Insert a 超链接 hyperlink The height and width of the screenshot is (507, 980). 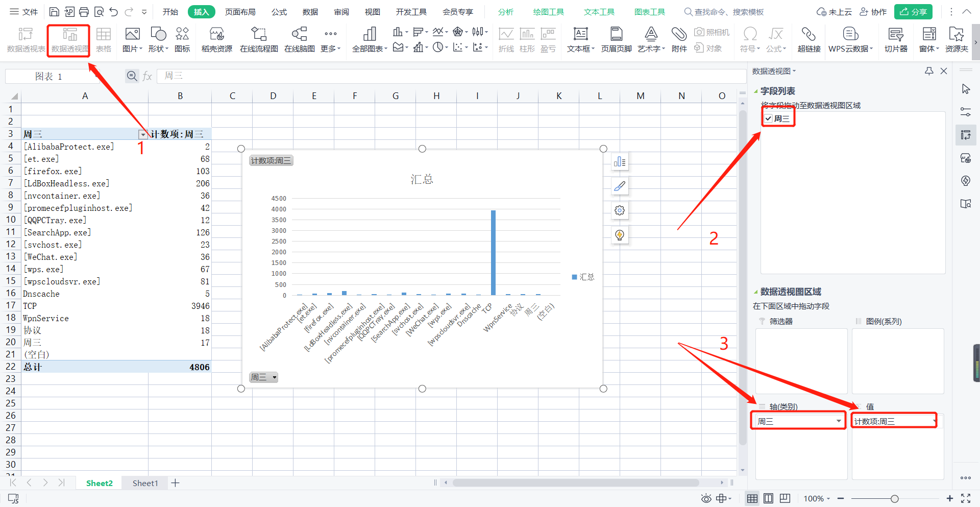[809, 40]
